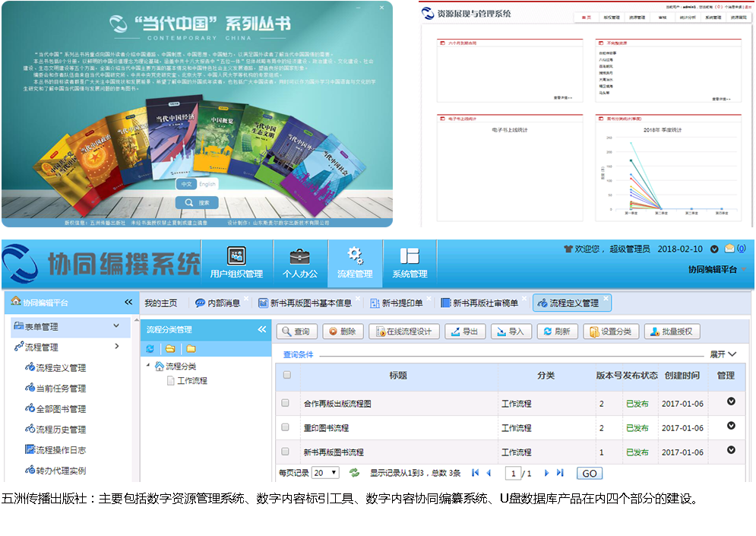Viewport: 756px width, 536px height.
Task: Open the records-per-page dropdown showing 20
Action: pos(325,473)
